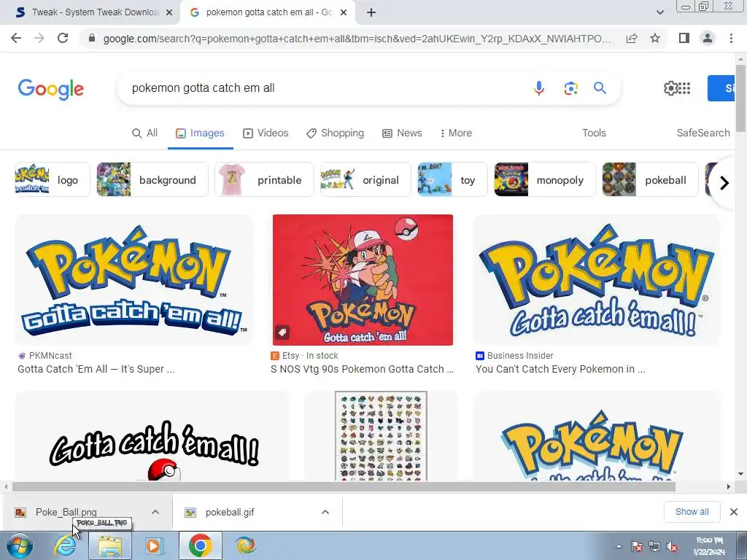The image size is (747, 560).
Task: Start voice search with the microphone icon
Action: pyautogui.click(x=539, y=88)
